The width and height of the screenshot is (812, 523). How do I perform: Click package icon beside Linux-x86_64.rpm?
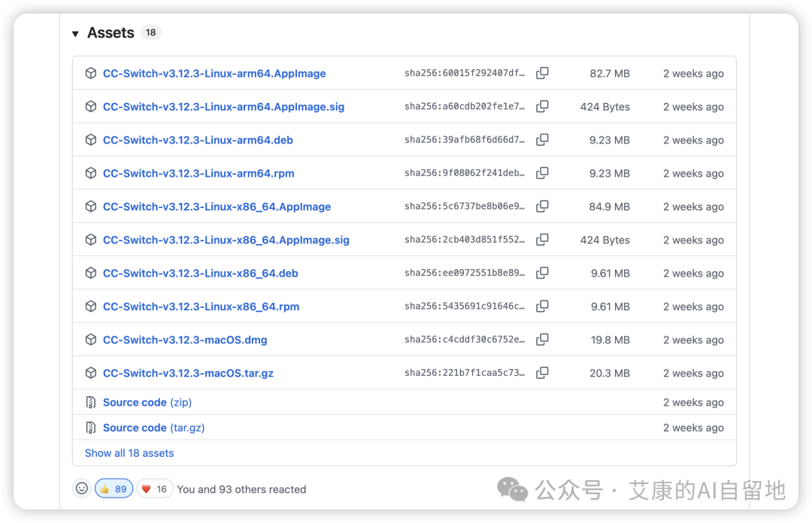click(91, 306)
